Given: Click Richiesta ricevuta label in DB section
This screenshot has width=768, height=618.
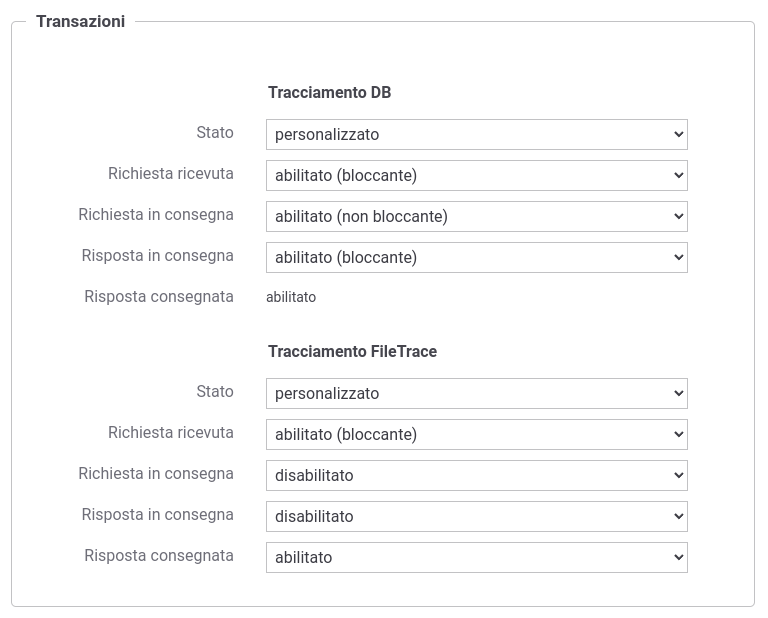Looking at the screenshot, I should pos(170,174).
